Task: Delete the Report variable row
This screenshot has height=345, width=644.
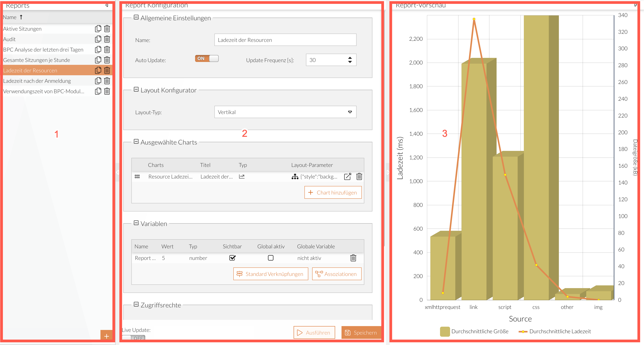Action: tap(353, 258)
